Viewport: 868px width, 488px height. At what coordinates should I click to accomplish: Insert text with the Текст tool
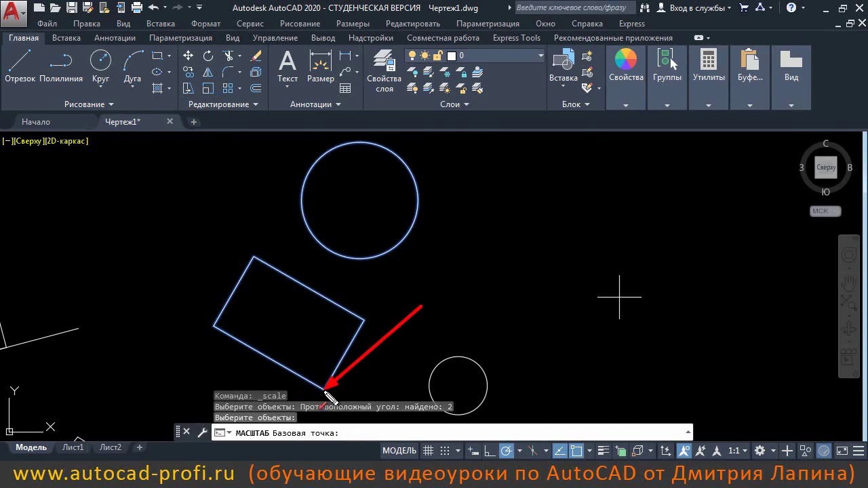[288, 66]
